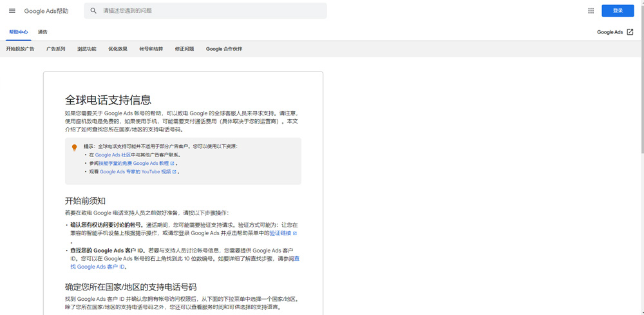
Task: Click the orange lightbulb tip icon
Action: coord(74,148)
